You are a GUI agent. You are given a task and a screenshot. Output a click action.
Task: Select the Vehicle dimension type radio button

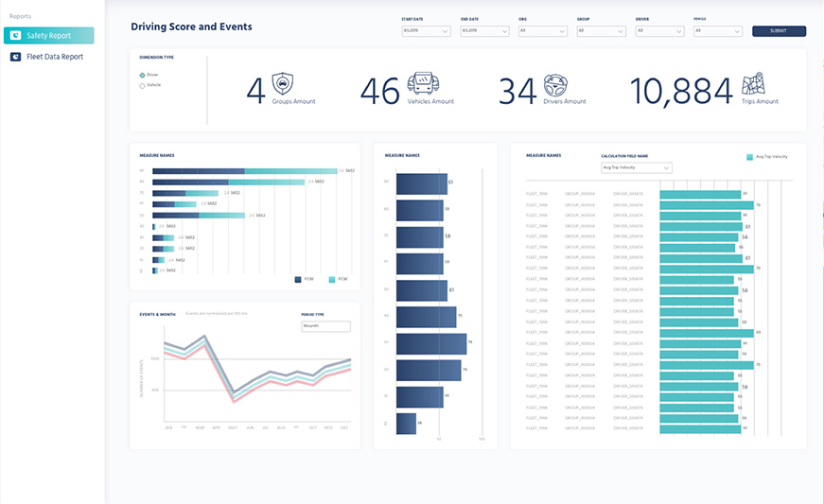click(142, 85)
